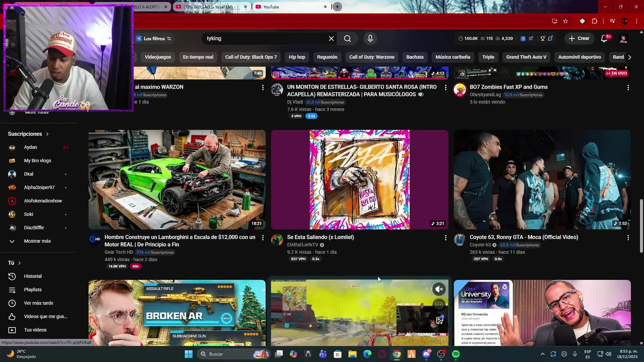
Task: Select the Hip hop chip
Action: [297, 57]
